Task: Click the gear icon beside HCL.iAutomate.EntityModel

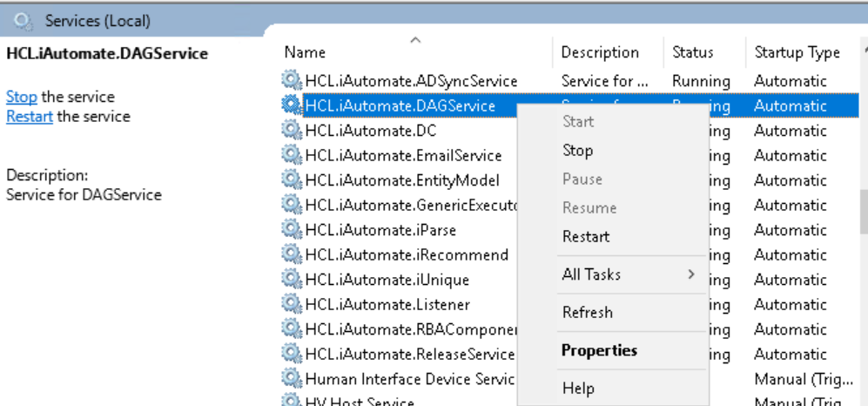Action: 291,180
